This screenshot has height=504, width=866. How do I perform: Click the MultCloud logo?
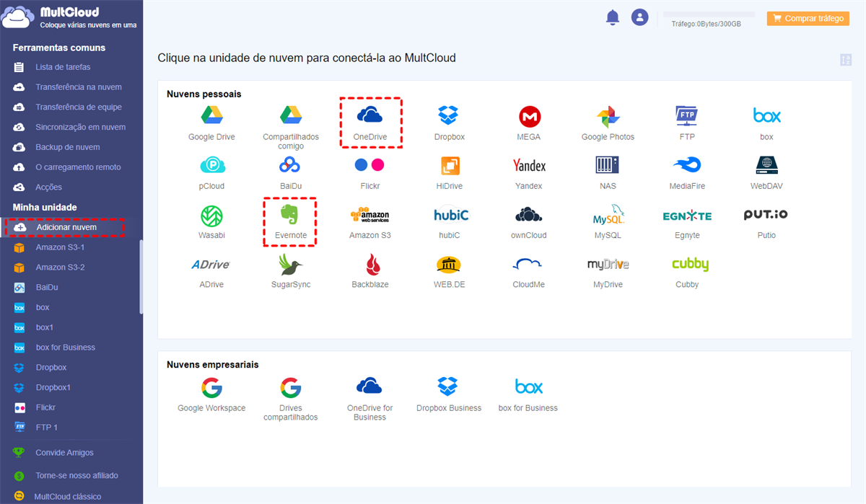(x=69, y=17)
